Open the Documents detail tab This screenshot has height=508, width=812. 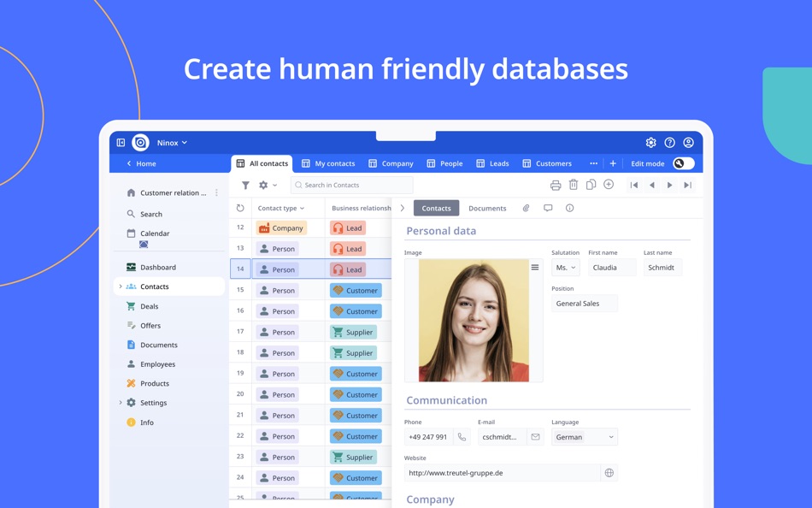pyautogui.click(x=487, y=208)
